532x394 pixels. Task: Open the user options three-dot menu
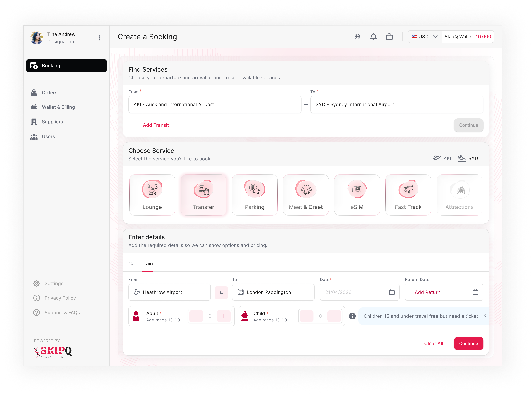(100, 38)
